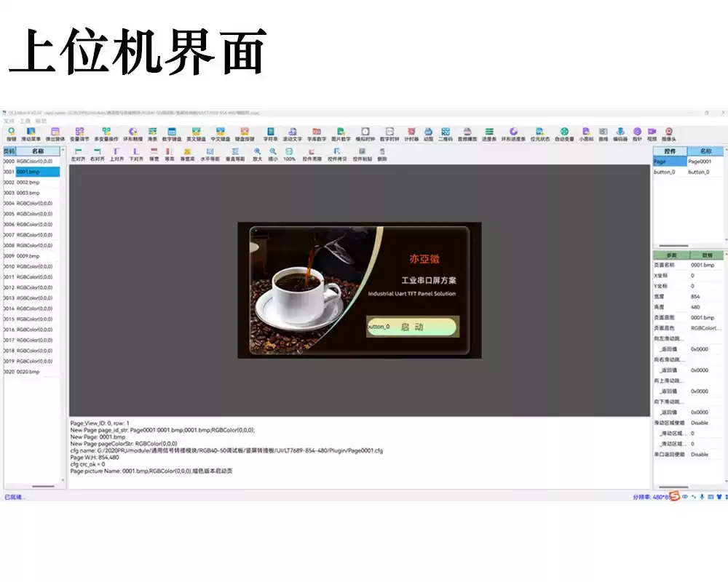Select the 曲线 curve tool

(x=603, y=134)
